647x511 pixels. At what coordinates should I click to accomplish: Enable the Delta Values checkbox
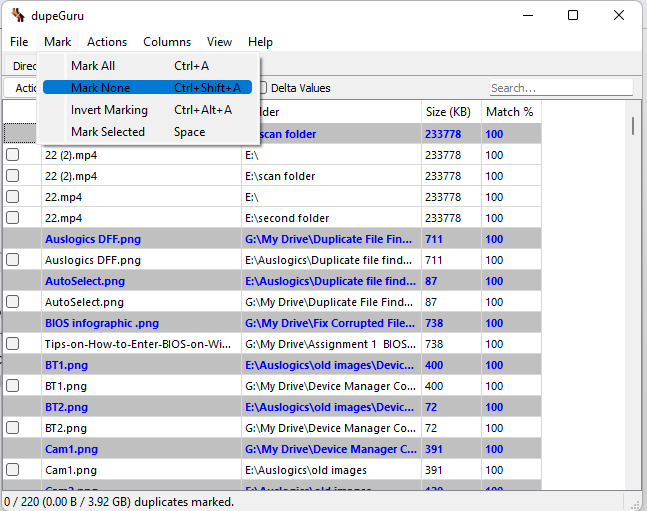click(x=263, y=88)
